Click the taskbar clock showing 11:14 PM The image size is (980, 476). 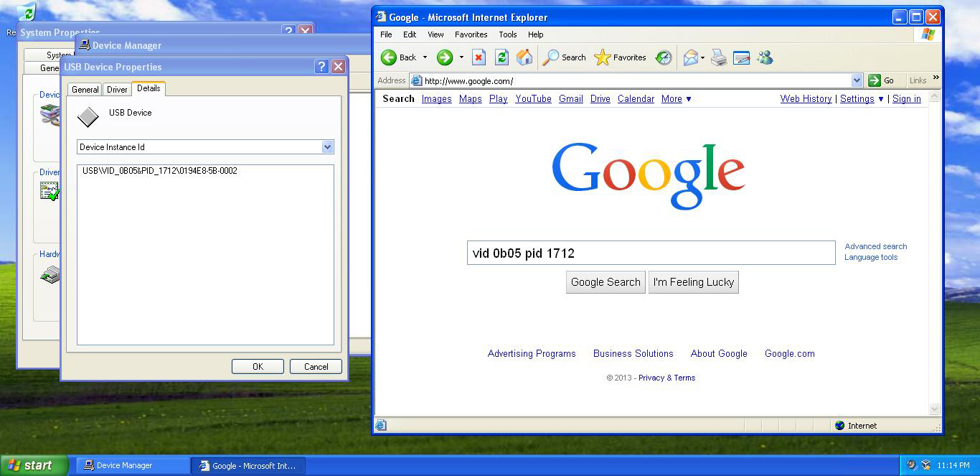pyautogui.click(x=953, y=465)
